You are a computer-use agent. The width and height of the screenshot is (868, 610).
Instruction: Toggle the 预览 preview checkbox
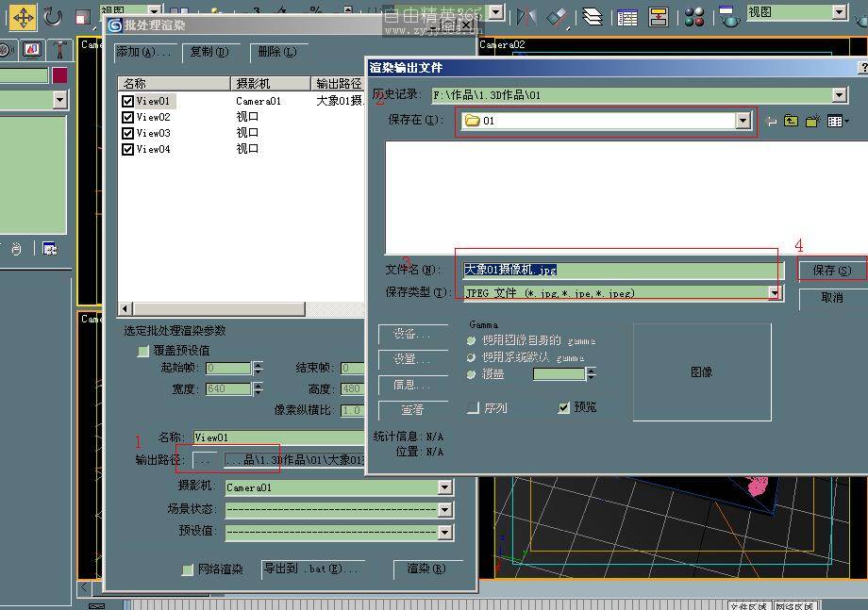pos(564,407)
